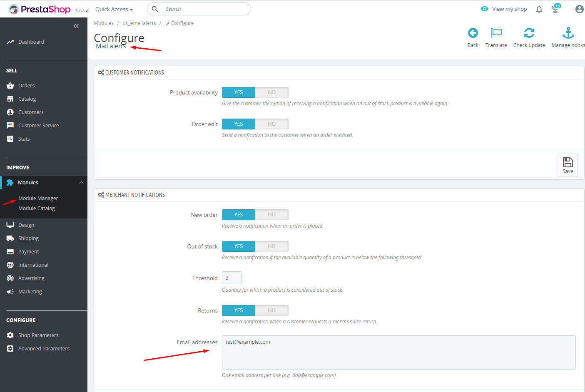The image size is (585, 392).
Task: Set New order to NO
Action: [x=272, y=215]
